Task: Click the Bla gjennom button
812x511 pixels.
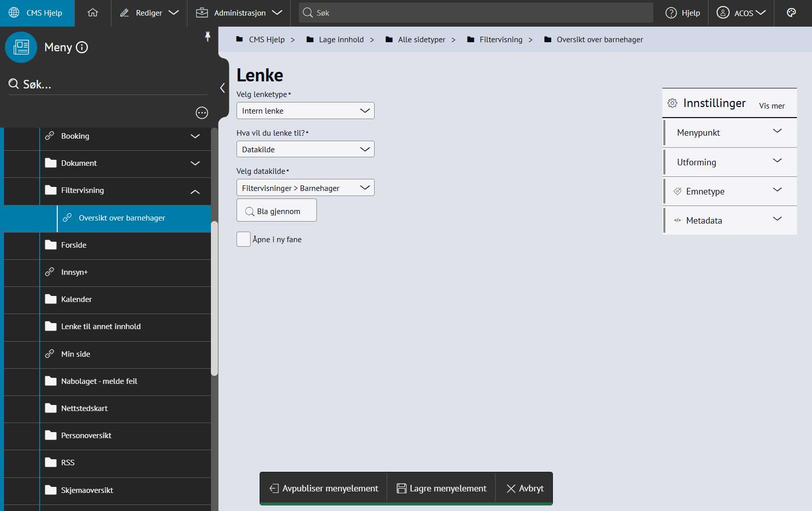Action: tap(277, 211)
